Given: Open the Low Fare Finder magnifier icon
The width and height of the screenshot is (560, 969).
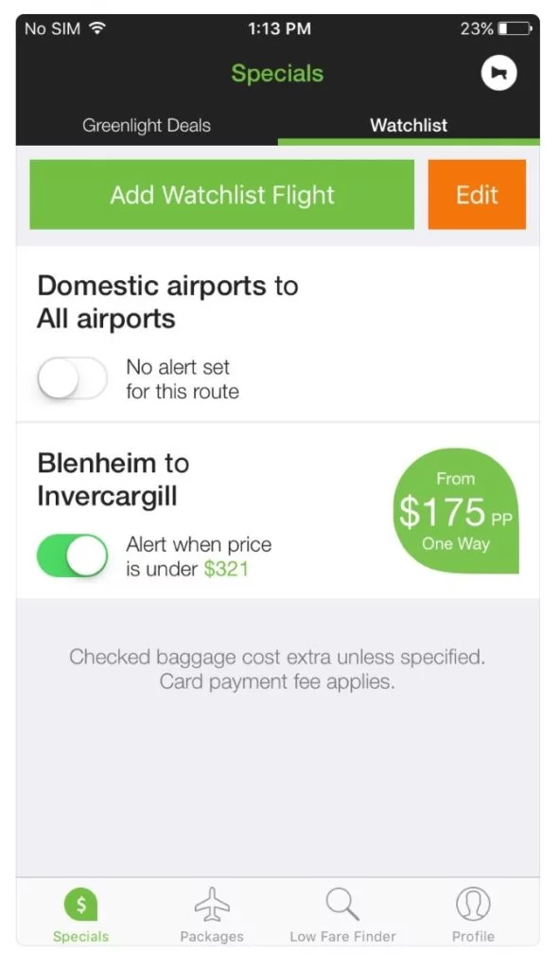Looking at the screenshot, I should click(x=342, y=904).
